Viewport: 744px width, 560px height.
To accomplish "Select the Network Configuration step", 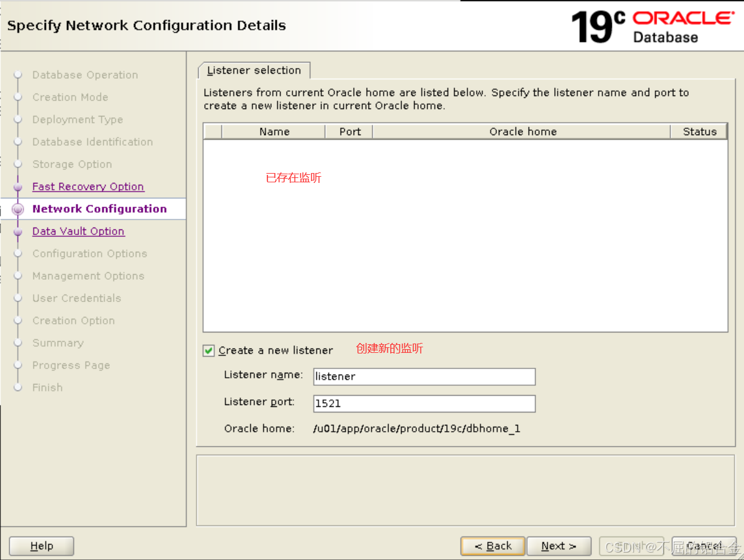I will pos(100,209).
